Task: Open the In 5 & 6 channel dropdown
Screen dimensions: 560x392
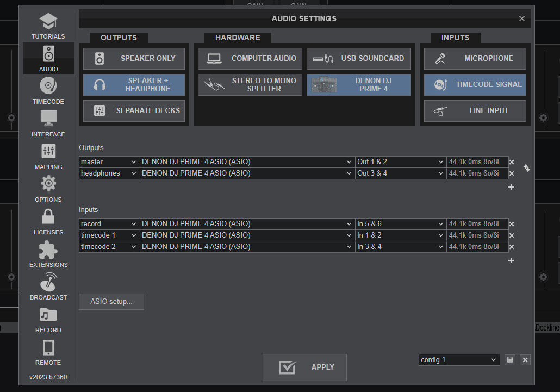Action: coord(401,224)
